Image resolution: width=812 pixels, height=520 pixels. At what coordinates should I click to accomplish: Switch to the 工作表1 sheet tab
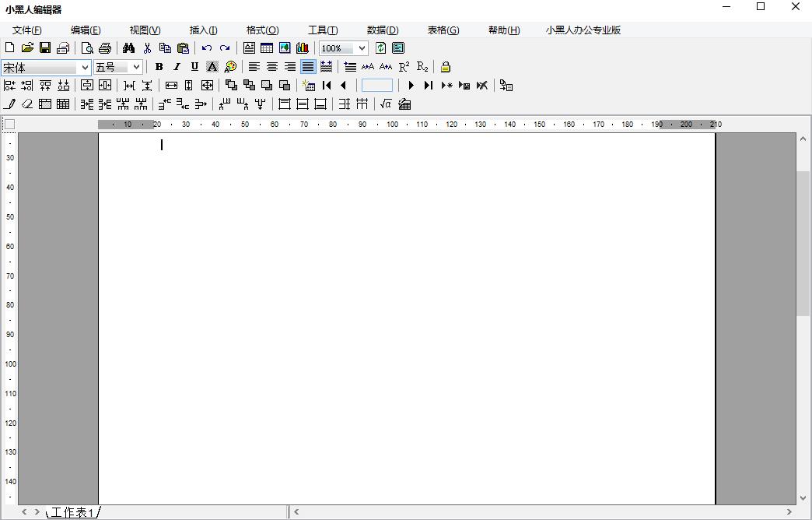[72, 512]
